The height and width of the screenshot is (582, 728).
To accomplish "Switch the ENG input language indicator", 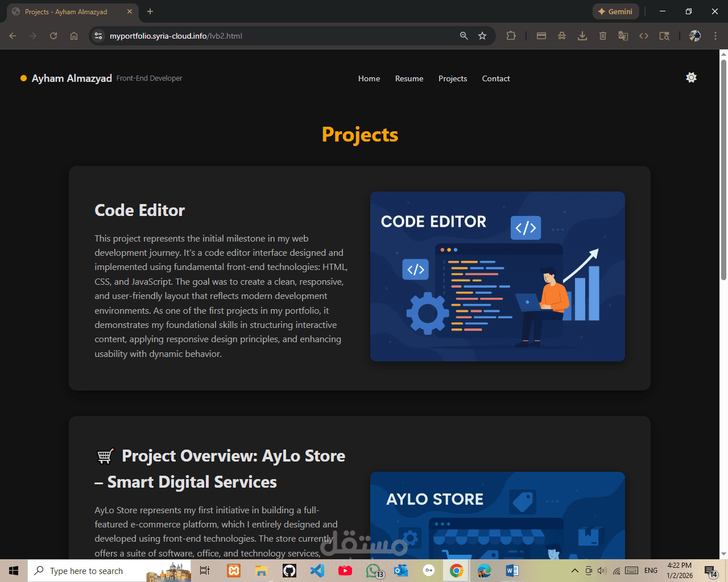I will tap(651, 571).
